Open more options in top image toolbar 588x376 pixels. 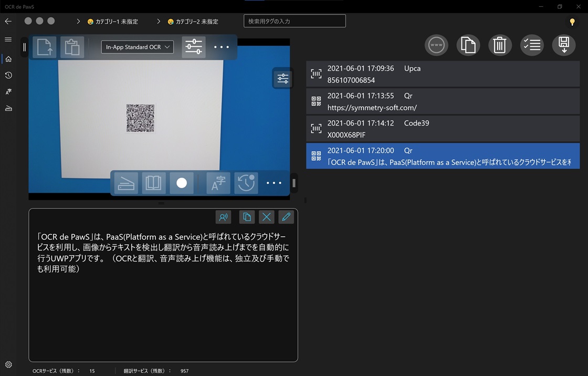pos(221,47)
